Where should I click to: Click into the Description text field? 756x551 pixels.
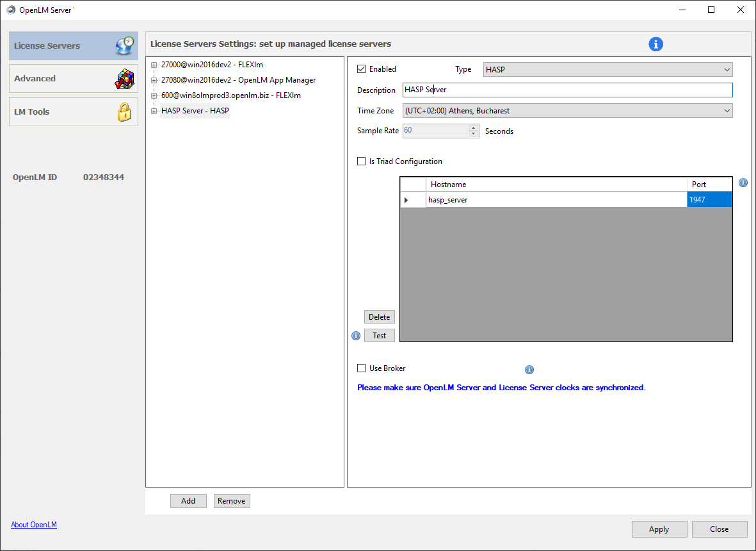pos(567,90)
